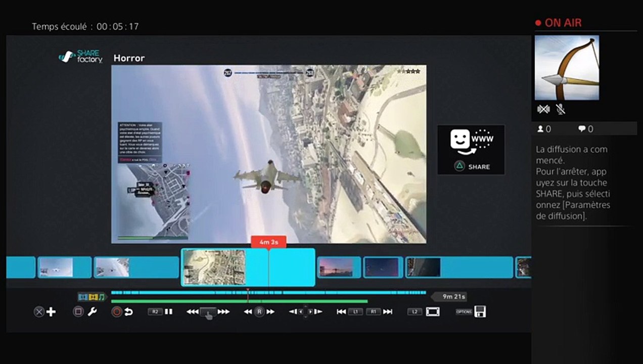The height and width of the screenshot is (364, 643).
Task: Click the Horror project title
Action: (129, 58)
